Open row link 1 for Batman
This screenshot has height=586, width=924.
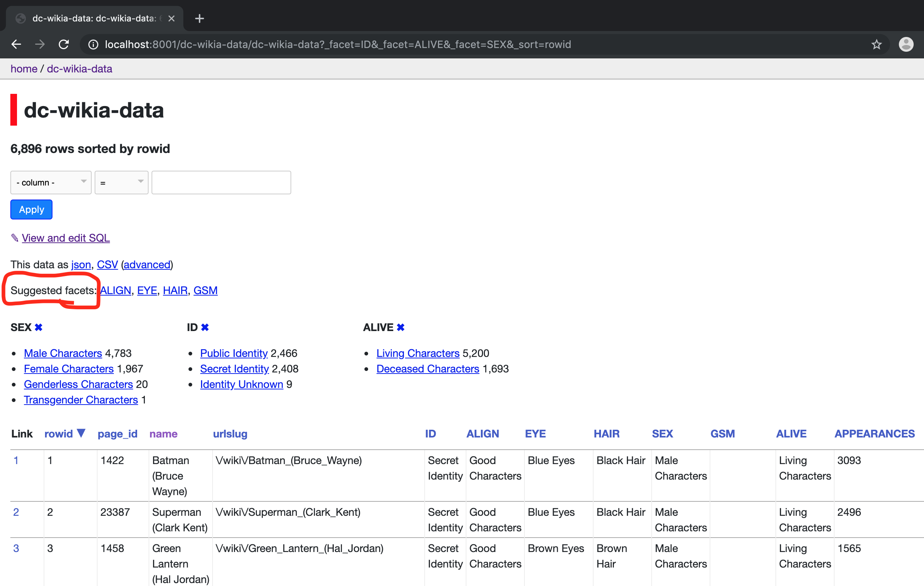tap(16, 460)
